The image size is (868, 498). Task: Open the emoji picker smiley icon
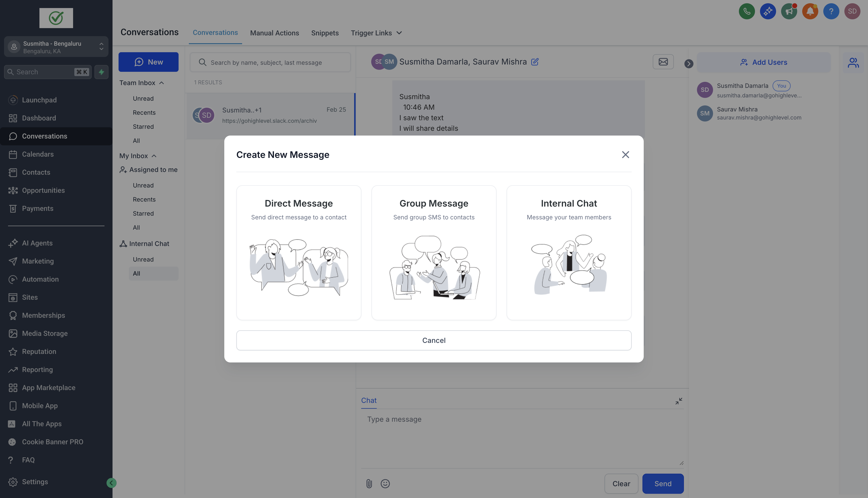click(x=385, y=483)
